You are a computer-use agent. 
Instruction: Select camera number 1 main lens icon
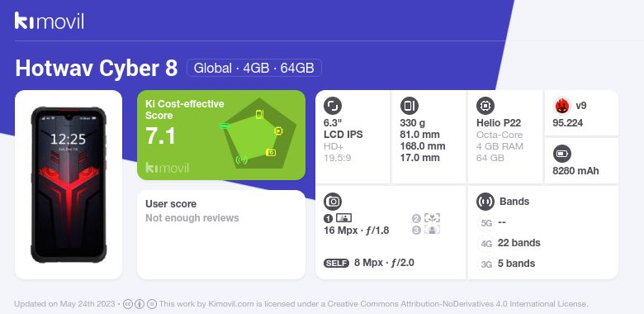[x=343, y=218]
